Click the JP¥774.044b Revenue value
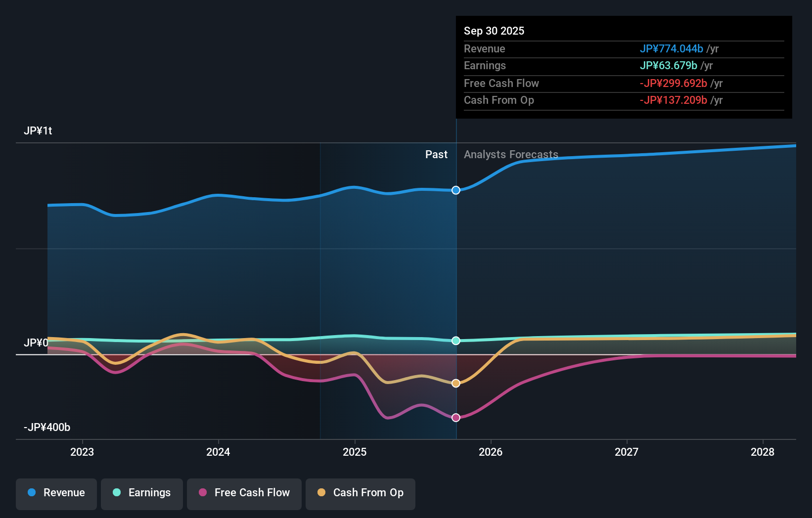Screen dimensions: 812x518 pos(671,49)
